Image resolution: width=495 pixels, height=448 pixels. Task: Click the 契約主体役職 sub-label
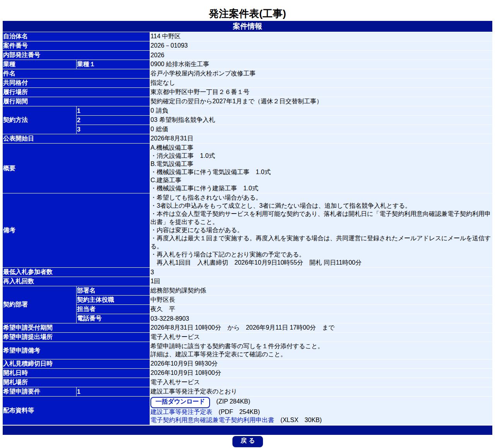coord(96,300)
